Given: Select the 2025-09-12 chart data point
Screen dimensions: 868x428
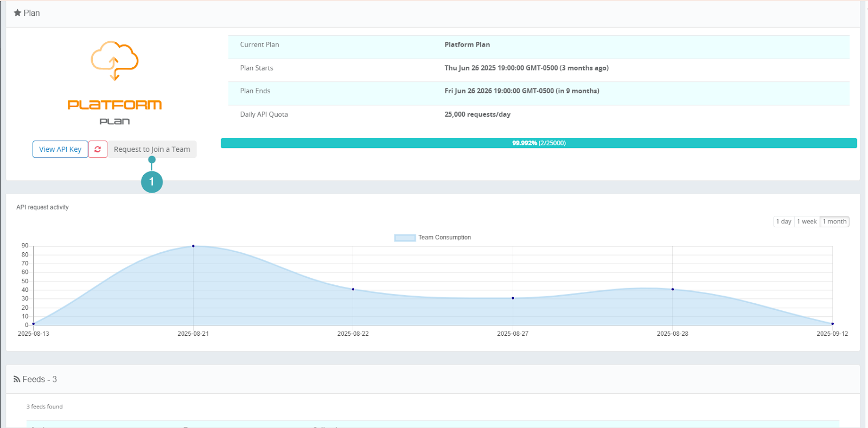Looking at the screenshot, I should [x=832, y=324].
